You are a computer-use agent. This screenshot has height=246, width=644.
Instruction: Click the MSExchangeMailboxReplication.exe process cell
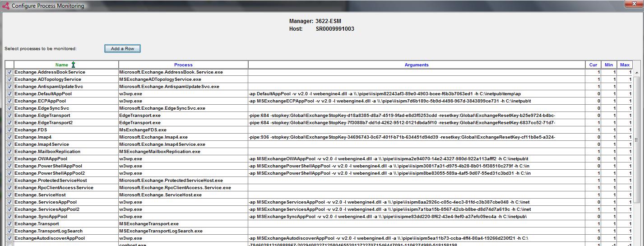[x=183, y=152]
